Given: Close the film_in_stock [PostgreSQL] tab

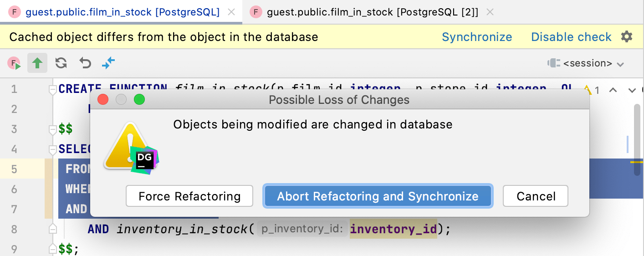Looking at the screenshot, I should tap(231, 12).
